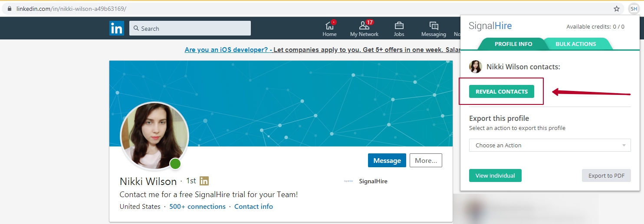Click the Nikki Wilson profile name heading
The width and height of the screenshot is (644, 224).
148,182
